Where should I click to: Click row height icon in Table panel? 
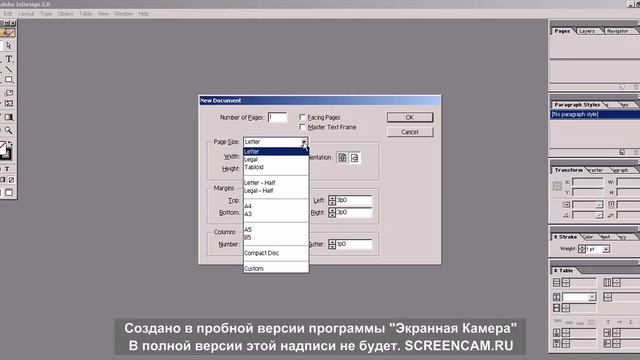coord(556,297)
